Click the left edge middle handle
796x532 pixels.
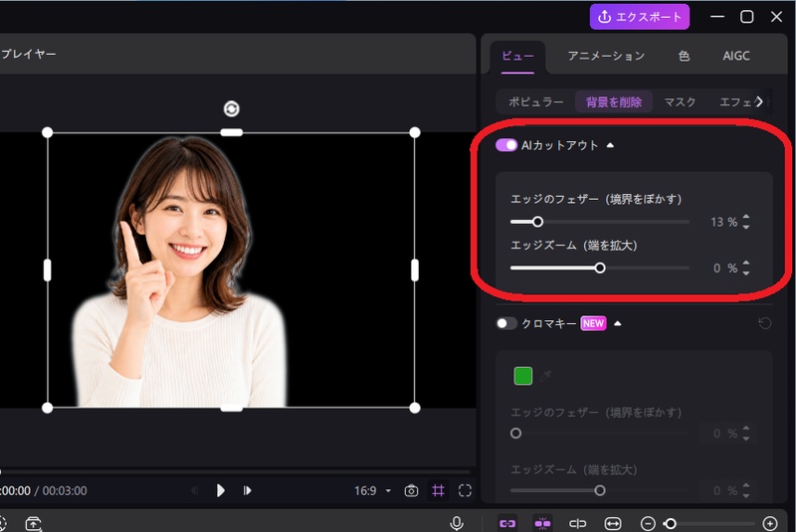[47, 269]
